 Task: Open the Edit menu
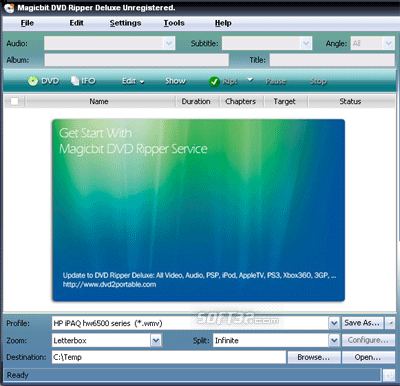[x=76, y=23]
